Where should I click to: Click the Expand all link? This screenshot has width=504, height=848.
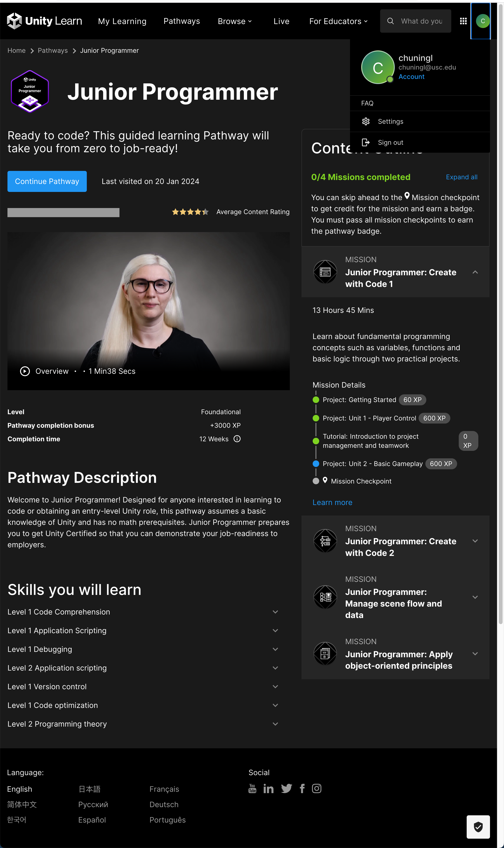[x=461, y=177]
